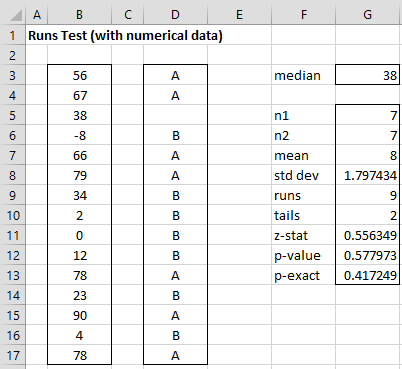Image resolution: width=402 pixels, height=369 pixels.
Task: Select the n2 value 7
Action: [x=368, y=135]
